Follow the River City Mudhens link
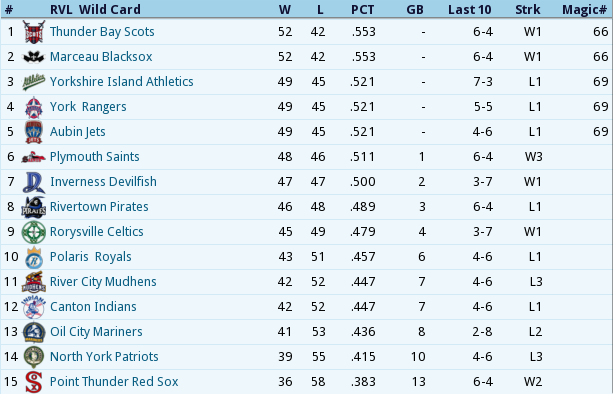 coord(103,282)
